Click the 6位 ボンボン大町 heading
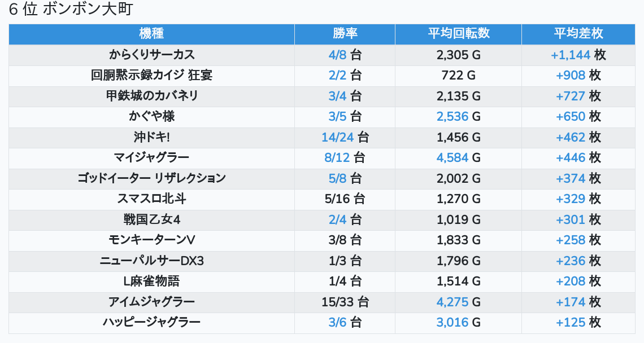This screenshot has height=343, width=644. tap(71, 10)
